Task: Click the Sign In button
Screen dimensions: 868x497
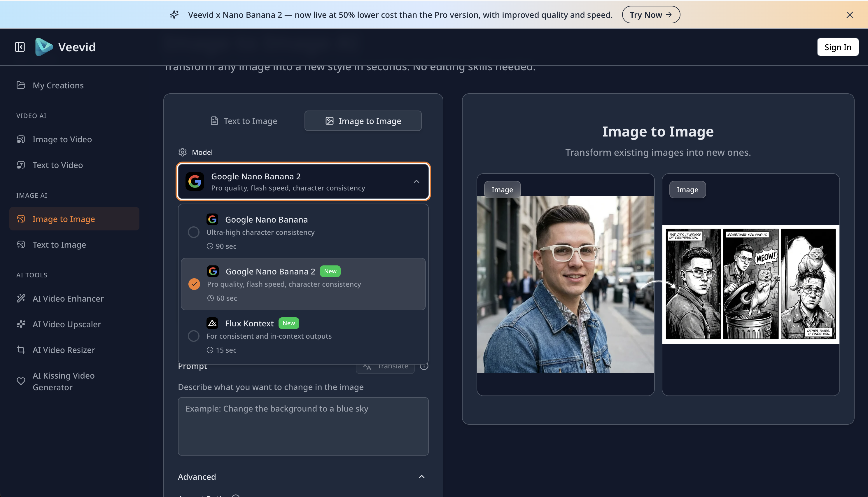Action: point(837,47)
